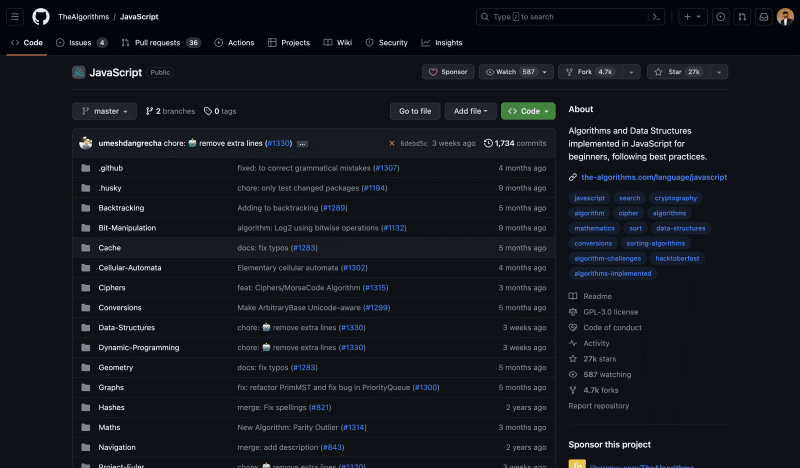The height and width of the screenshot is (468, 800).
Task: Expand the commit message ellipsis
Action: click(x=302, y=144)
